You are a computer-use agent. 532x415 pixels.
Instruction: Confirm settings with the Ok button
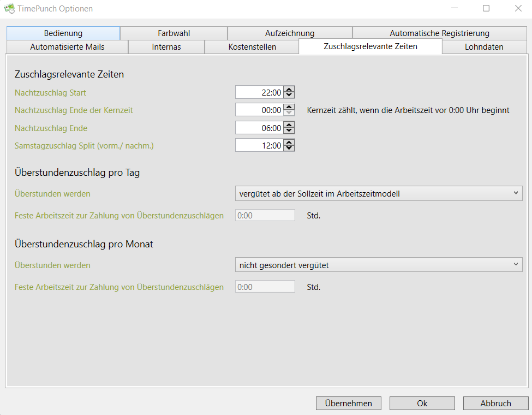coord(422,403)
